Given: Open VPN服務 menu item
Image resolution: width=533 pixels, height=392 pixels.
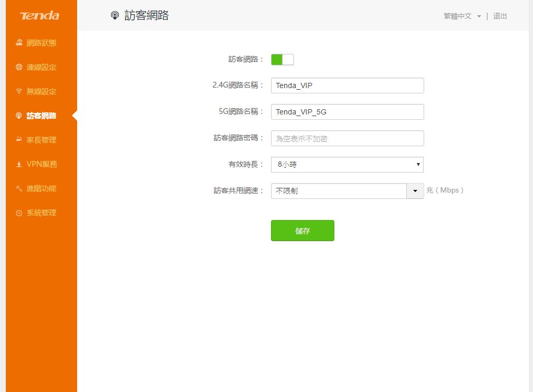Looking at the screenshot, I should (x=42, y=164).
